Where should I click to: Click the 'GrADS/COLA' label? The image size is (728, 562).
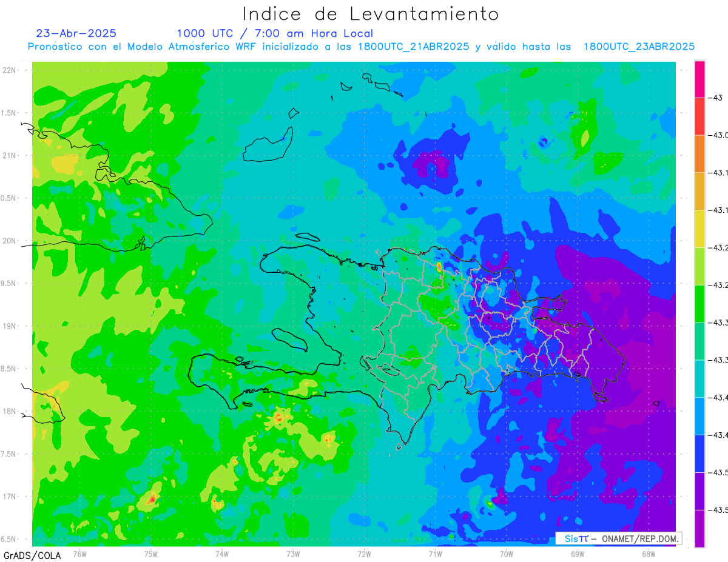32,555
